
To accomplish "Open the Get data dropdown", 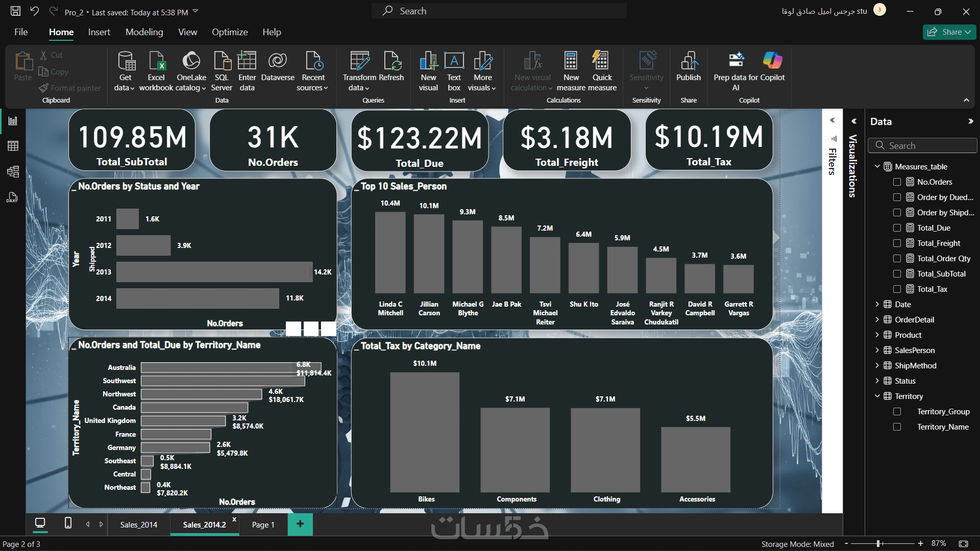I will click(x=125, y=88).
